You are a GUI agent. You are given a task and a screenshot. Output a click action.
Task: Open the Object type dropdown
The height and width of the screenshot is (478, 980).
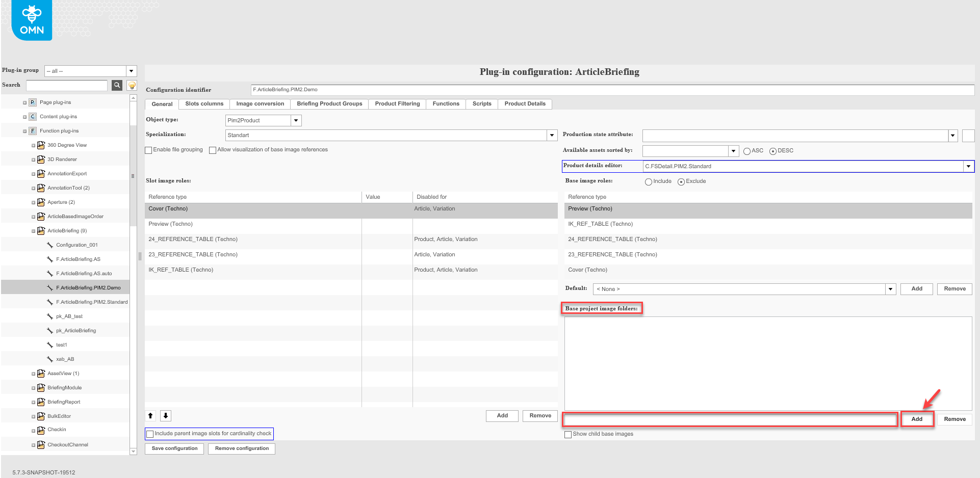pos(296,121)
